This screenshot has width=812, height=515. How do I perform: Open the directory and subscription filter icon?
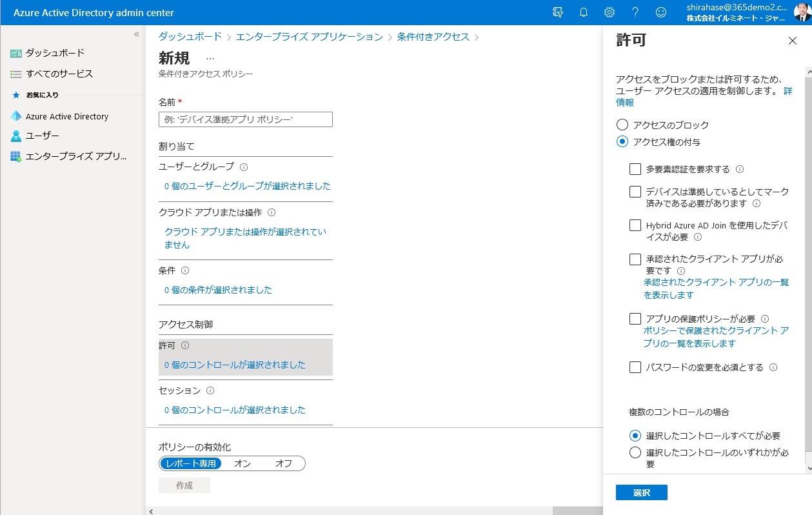[559, 12]
